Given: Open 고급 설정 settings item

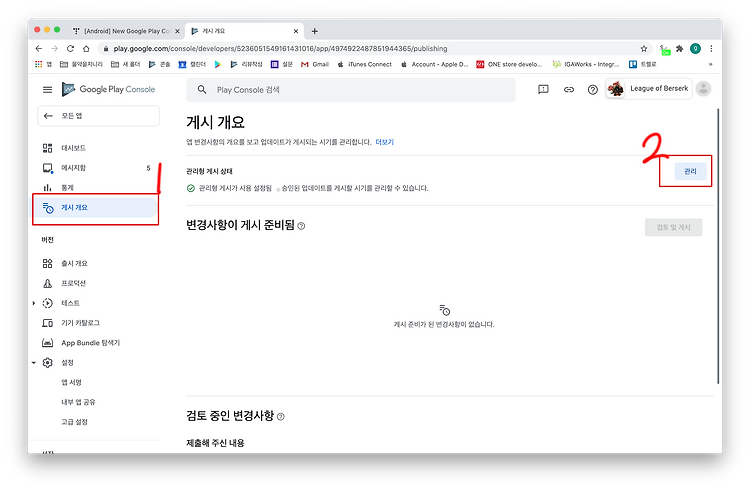Looking at the screenshot, I should coord(74,422).
